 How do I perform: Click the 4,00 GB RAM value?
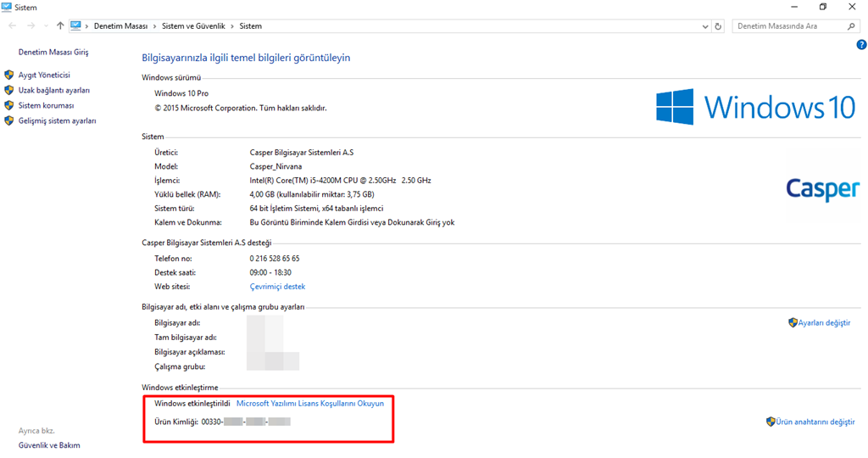tap(312, 194)
